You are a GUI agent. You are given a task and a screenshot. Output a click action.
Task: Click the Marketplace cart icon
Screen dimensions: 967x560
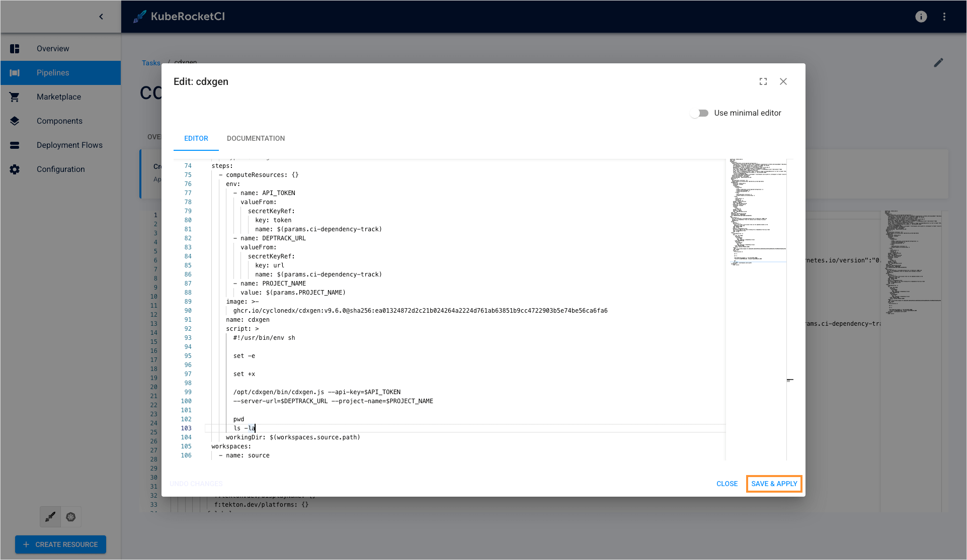(x=15, y=97)
